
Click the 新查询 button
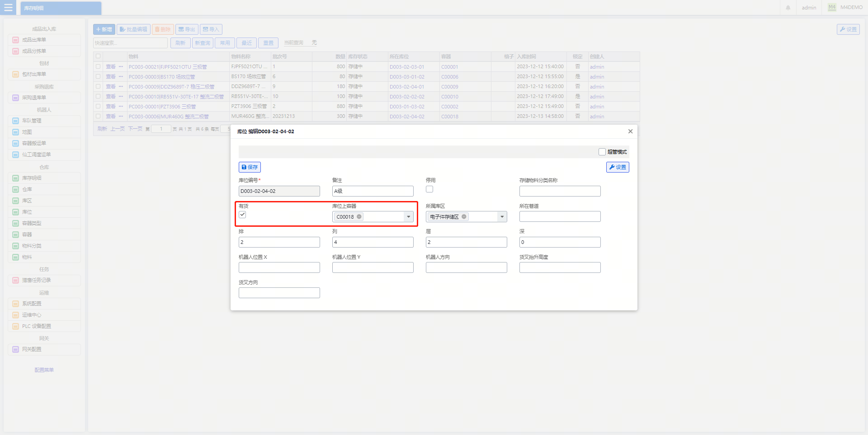tap(203, 43)
